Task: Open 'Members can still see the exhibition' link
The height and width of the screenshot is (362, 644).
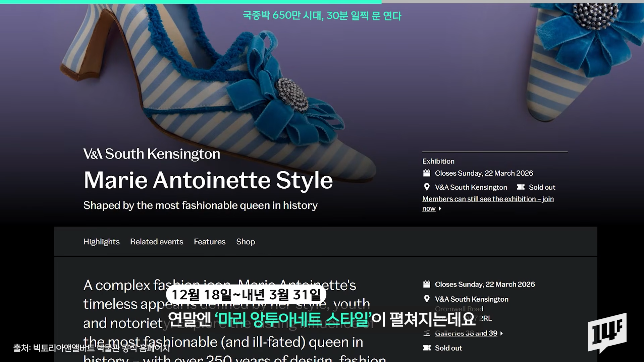Action: [x=488, y=199]
